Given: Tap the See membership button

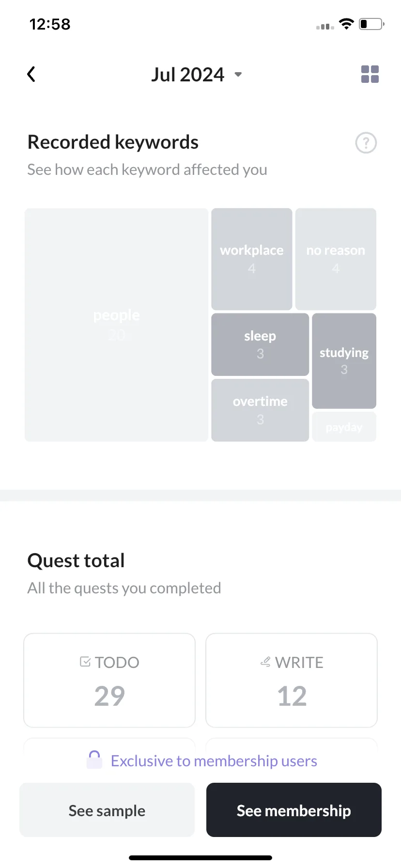Looking at the screenshot, I should point(294,810).
